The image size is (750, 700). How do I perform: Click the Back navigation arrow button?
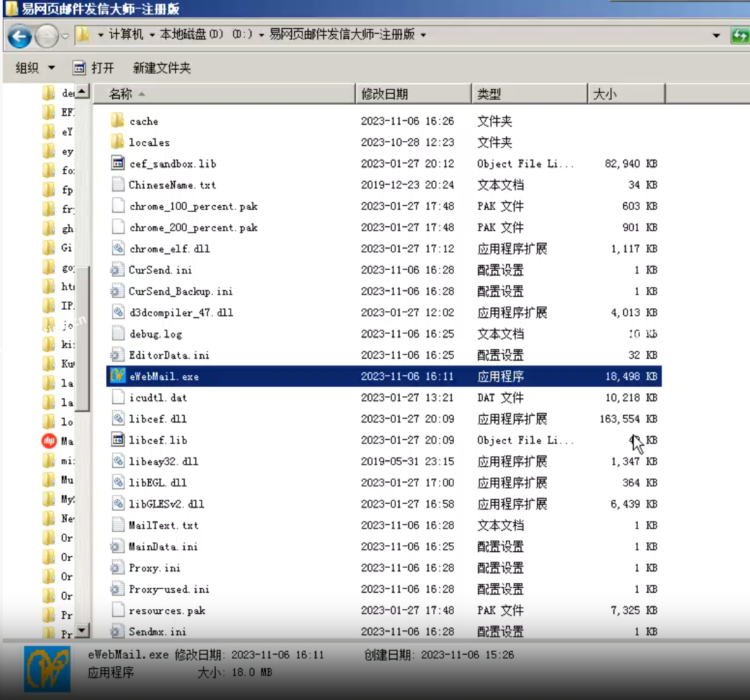tap(19, 36)
